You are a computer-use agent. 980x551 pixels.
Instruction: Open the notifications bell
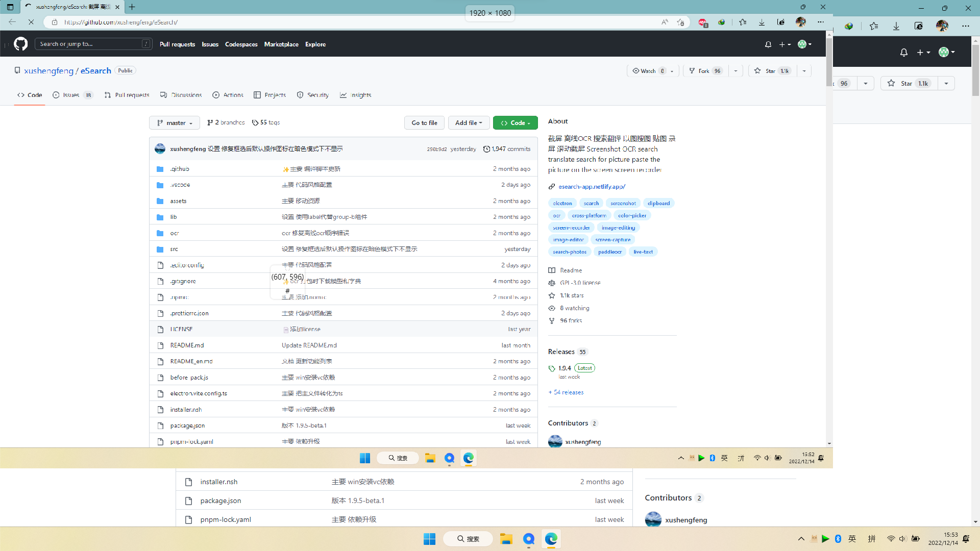point(768,44)
